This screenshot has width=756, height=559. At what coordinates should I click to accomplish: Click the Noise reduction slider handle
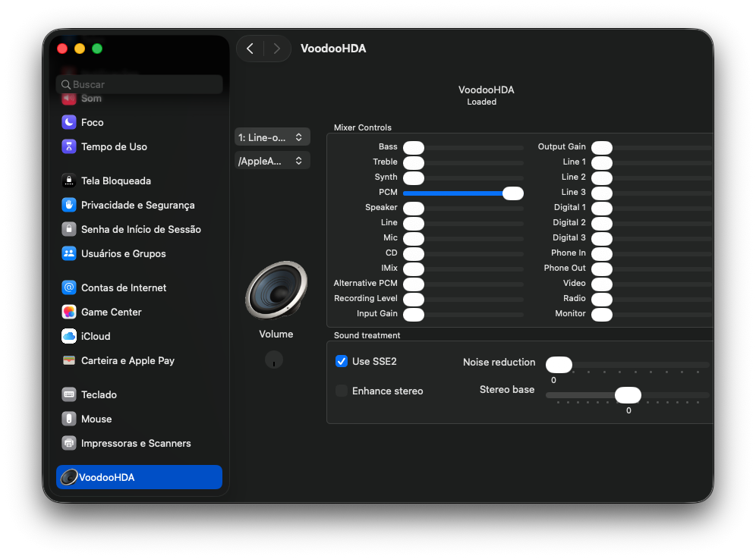point(559,365)
